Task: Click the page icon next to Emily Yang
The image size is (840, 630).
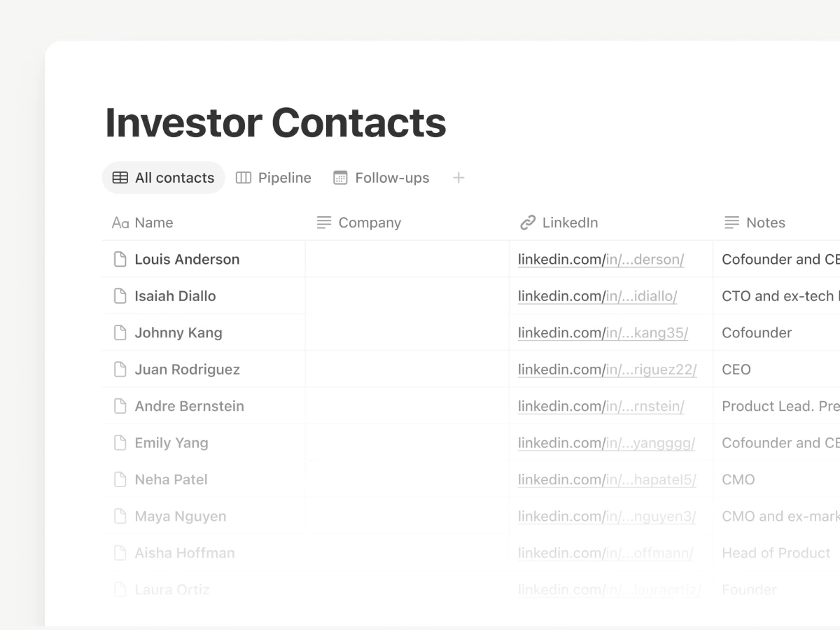Action: 120,443
